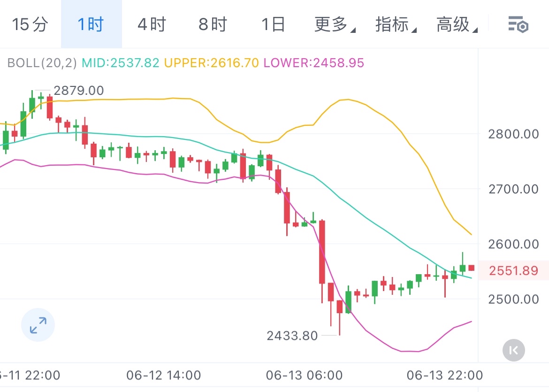549x392 pixels.
Task: Click the 2700.00 price axis label
Action: click(513, 189)
